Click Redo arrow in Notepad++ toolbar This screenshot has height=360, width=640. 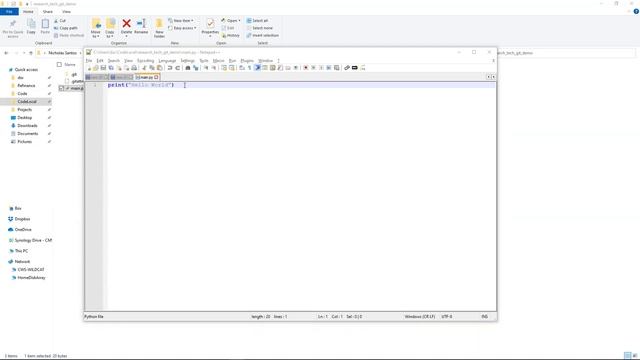[178, 68]
